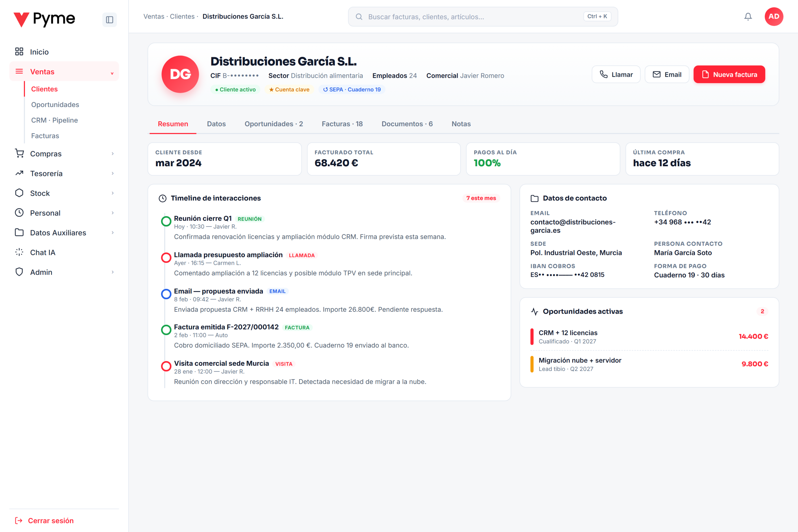Screen dimensions: 798x532
Task: Click the Cliente activo status badge
Action: [235, 89]
